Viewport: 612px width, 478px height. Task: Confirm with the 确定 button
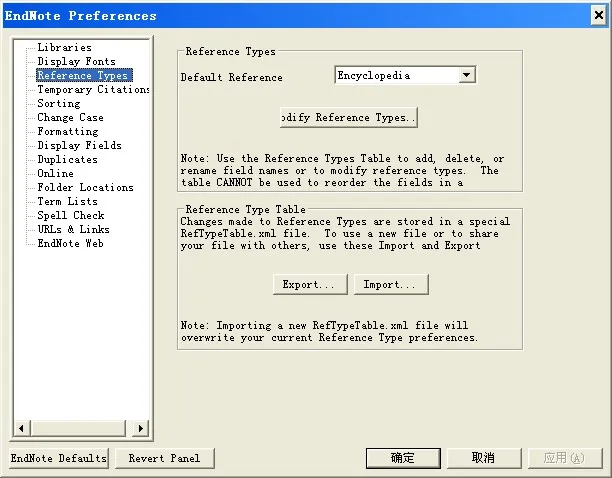pyautogui.click(x=403, y=458)
